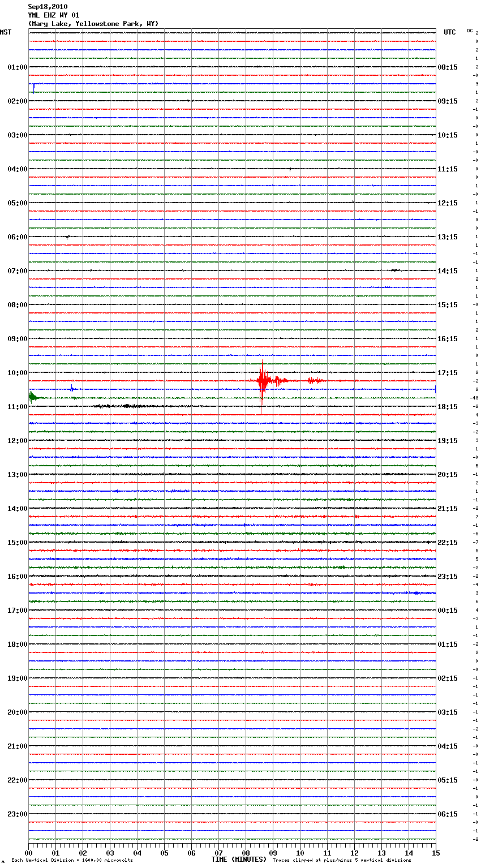The width and height of the screenshot is (481, 868).
Task: Select the 09:00 MST row label
Action: (18, 339)
